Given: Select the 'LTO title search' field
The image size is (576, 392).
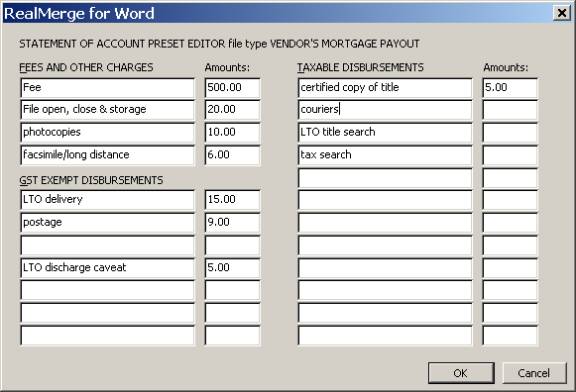Looking at the screenshot, I should (x=385, y=133).
